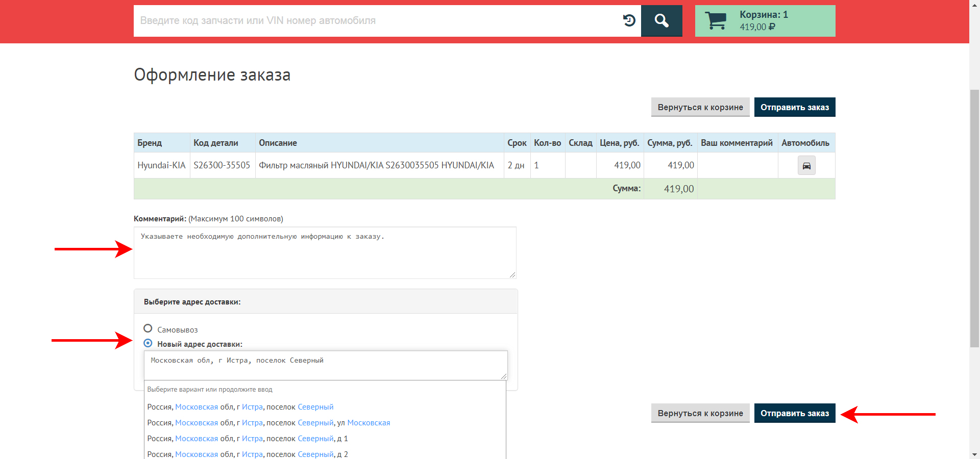Click the Оформление заказа heading
Image resolution: width=980 pixels, height=459 pixels.
212,75
